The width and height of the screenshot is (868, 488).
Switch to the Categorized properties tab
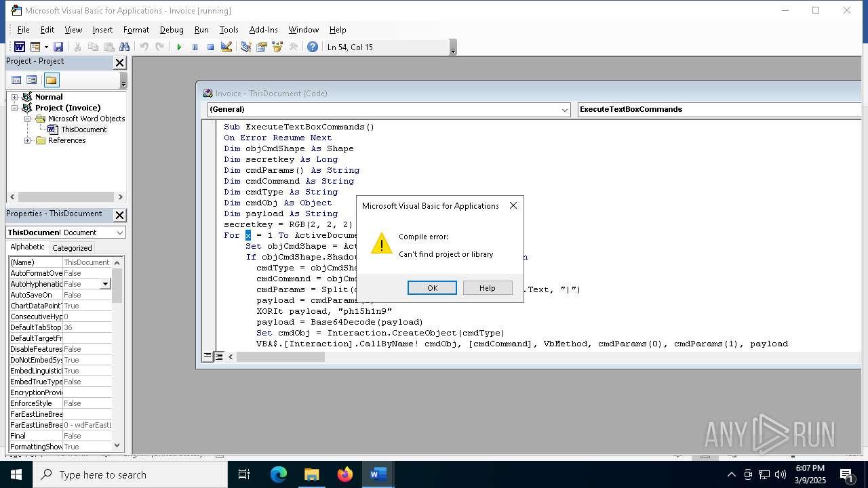(x=72, y=248)
